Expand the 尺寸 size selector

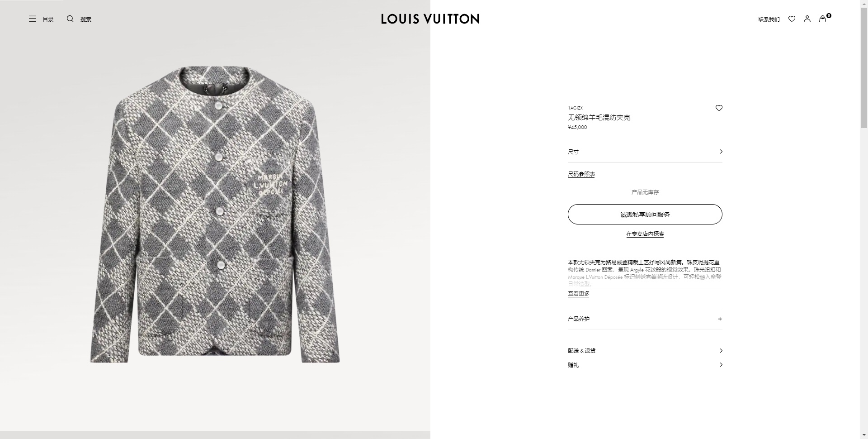click(645, 152)
